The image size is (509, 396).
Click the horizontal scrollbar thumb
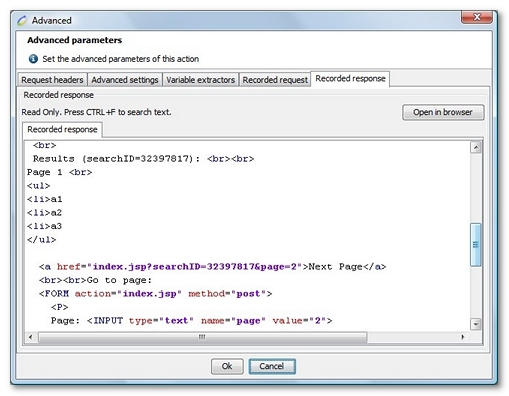point(203,337)
